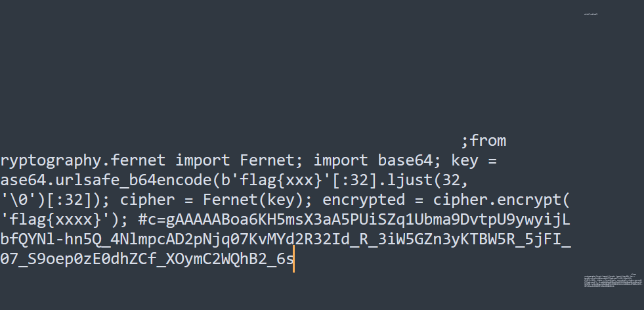Click the small minimap fragment at top right

click(591, 14)
